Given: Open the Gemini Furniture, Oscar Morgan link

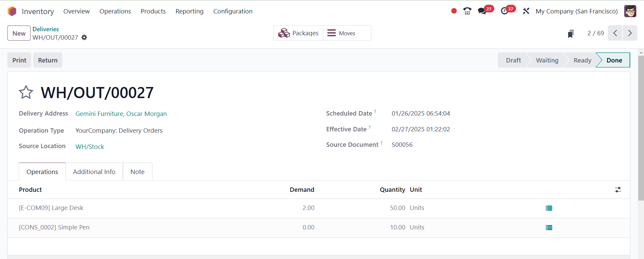Looking at the screenshot, I should (121, 114).
